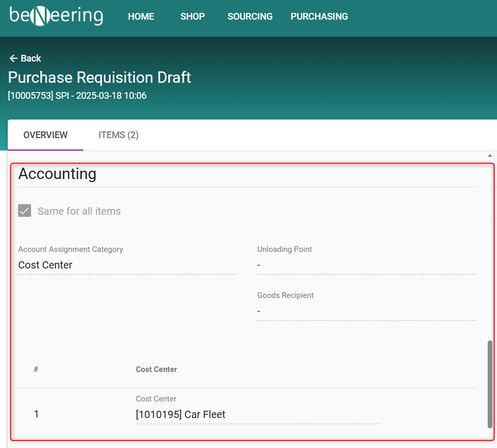The height and width of the screenshot is (448, 497).
Task: Open the HOME menu
Action: point(141,17)
